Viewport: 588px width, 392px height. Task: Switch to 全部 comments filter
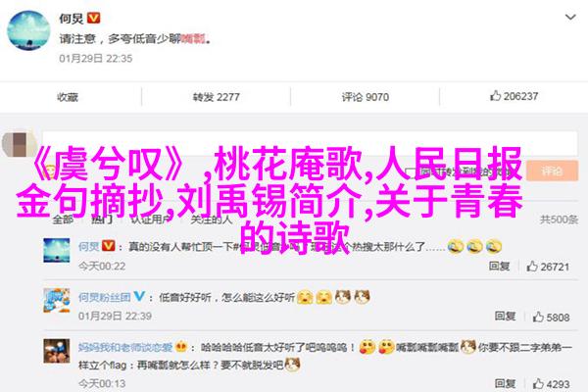[x=63, y=220]
